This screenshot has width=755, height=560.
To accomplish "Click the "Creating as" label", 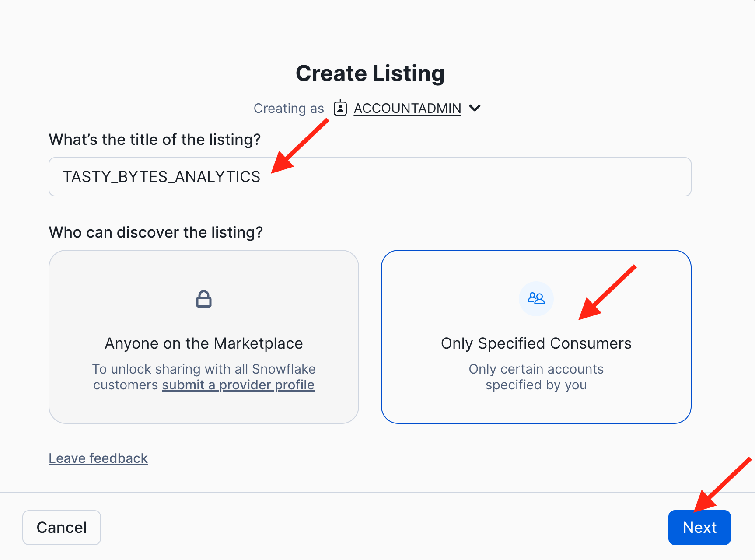I will click(289, 108).
